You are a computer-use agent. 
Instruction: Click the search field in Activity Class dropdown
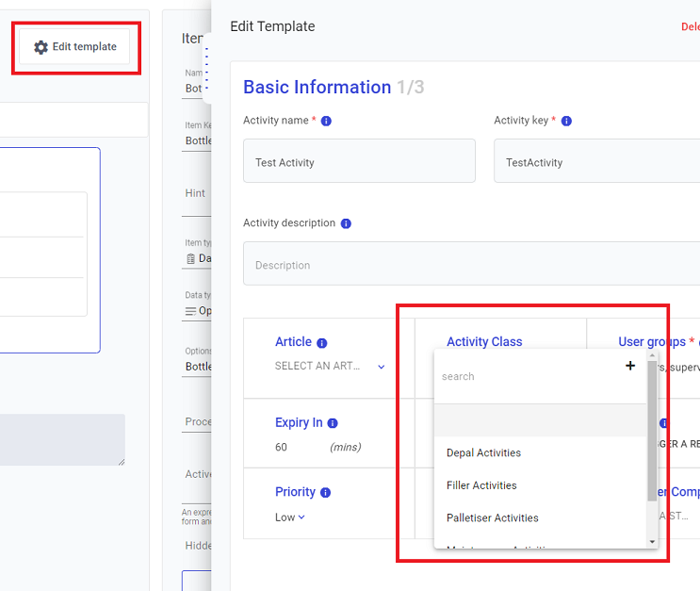(528, 376)
